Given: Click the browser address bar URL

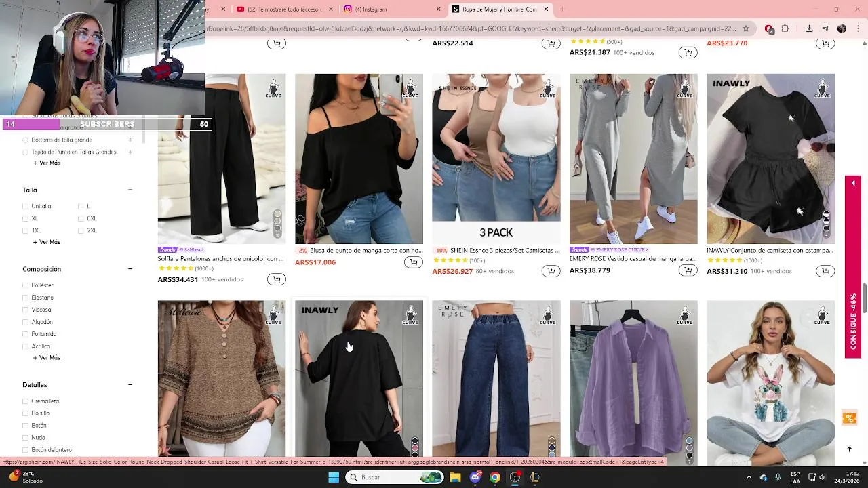Looking at the screenshot, I should coord(471,28).
